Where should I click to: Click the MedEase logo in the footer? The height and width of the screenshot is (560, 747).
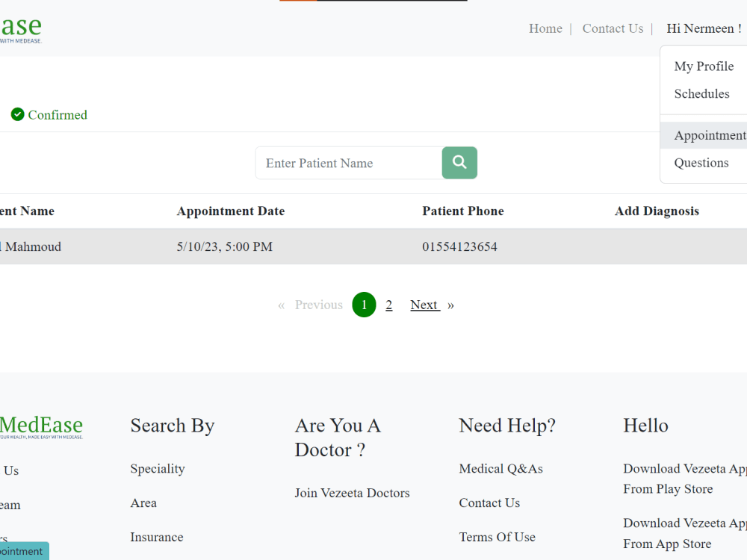tap(41, 426)
